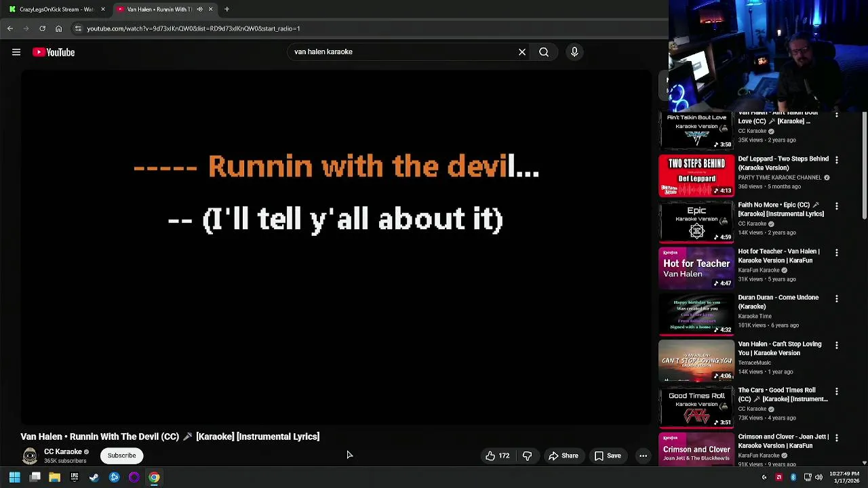This screenshot has width=868, height=488.
Task: Launch Epic Games from the taskbar
Action: [75, 478]
